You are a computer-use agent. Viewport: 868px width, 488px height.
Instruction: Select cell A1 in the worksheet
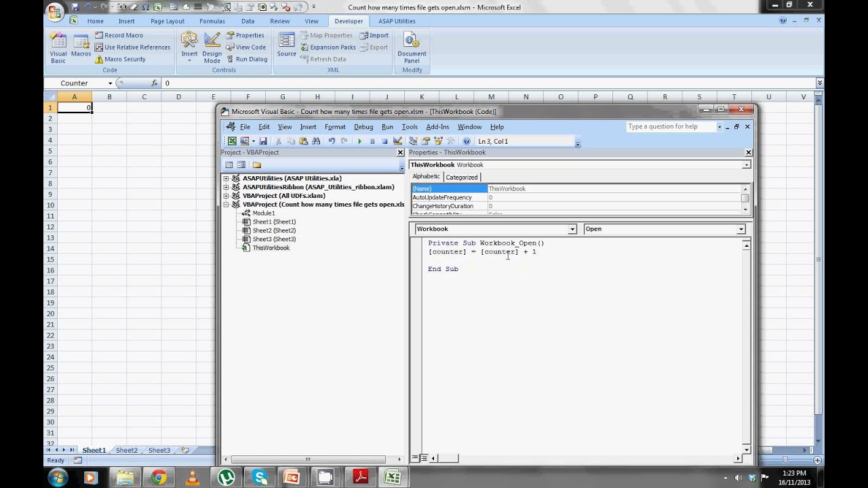[75, 108]
